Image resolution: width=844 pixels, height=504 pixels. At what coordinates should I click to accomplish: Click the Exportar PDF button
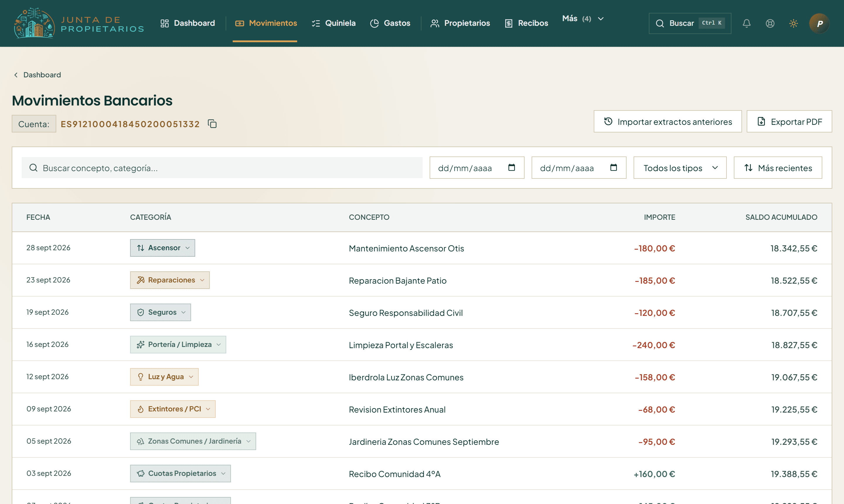coord(789,121)
